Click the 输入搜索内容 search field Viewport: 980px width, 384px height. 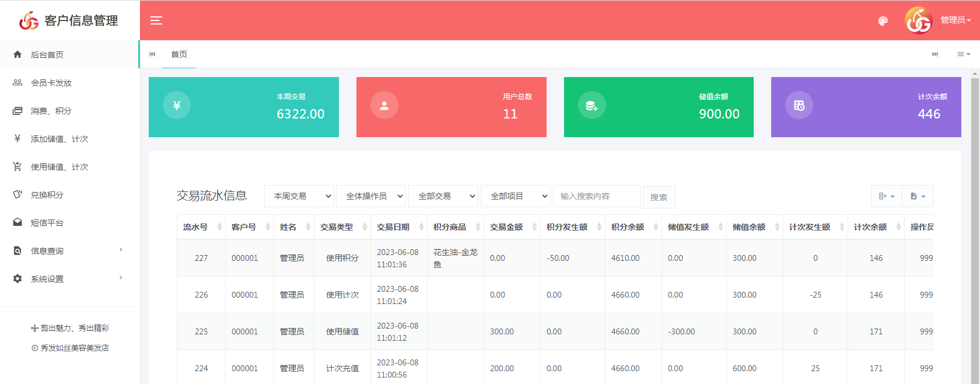tap(597, 196)
